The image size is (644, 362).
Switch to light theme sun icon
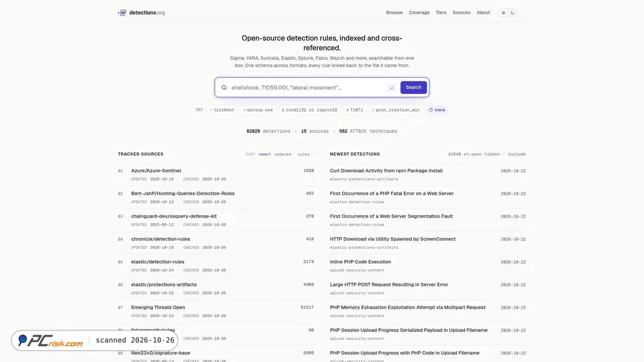503,13
